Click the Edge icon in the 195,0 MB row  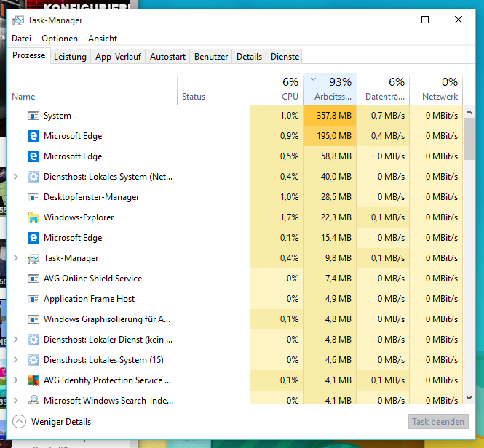[33, 136]
